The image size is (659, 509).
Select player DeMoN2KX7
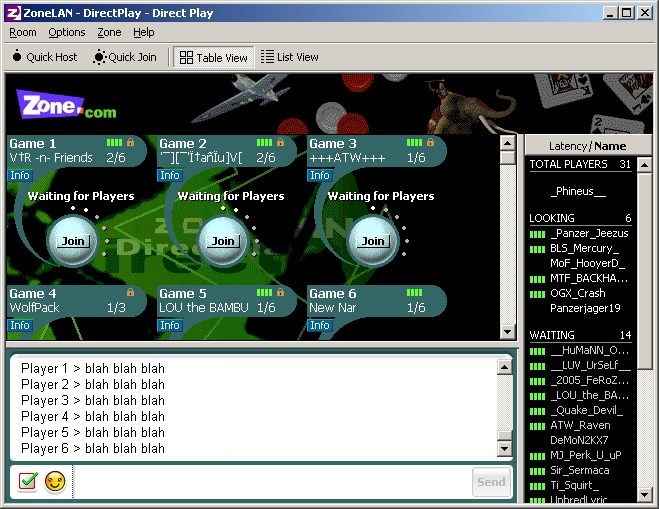pos(579,440)
